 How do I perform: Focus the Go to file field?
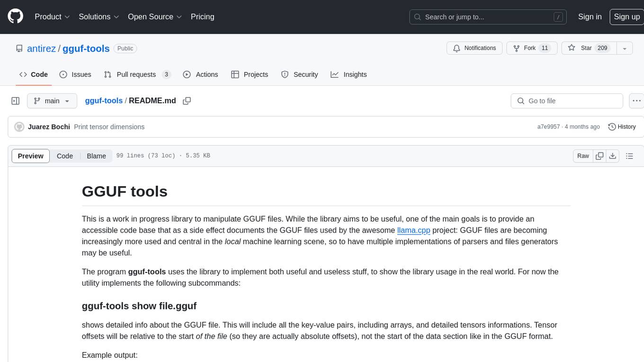[567, 101]
